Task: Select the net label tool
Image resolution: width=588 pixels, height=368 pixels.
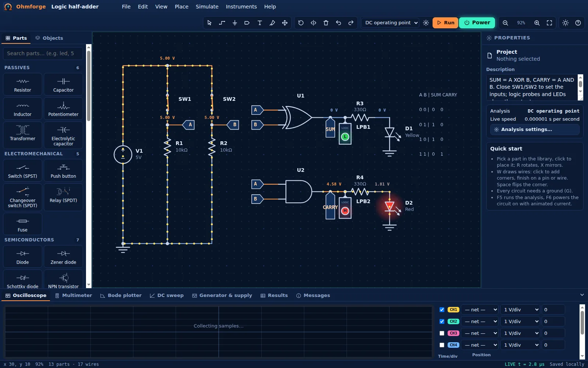Action: 247,23
